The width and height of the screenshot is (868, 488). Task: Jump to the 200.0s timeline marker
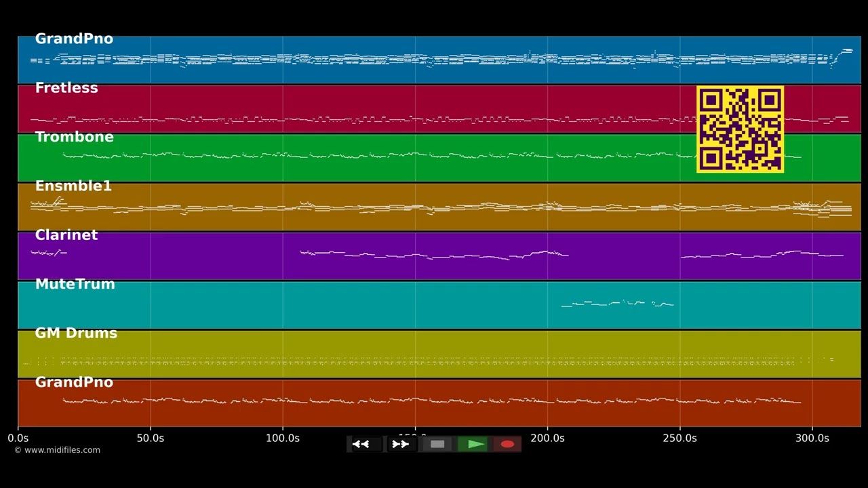(547, 439)
